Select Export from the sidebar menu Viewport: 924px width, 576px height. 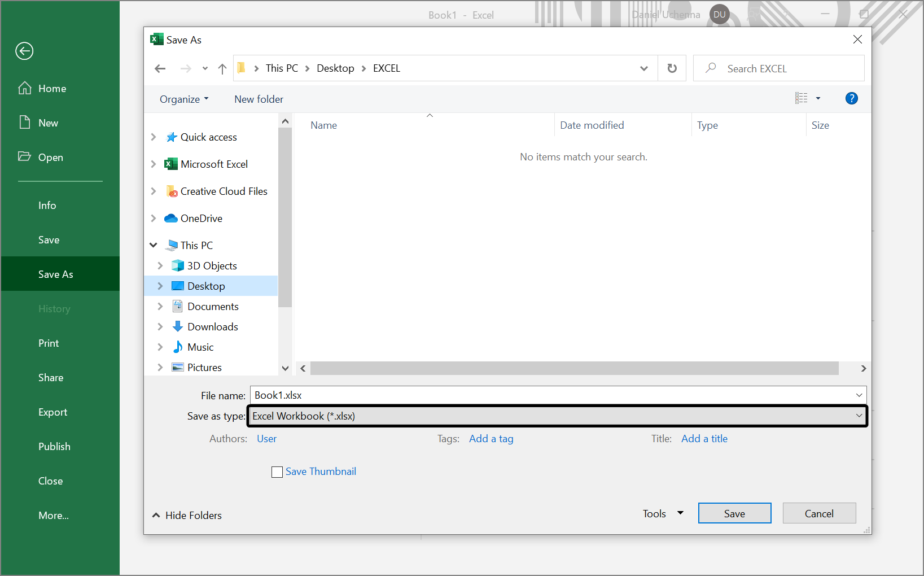tap(52, 412)
